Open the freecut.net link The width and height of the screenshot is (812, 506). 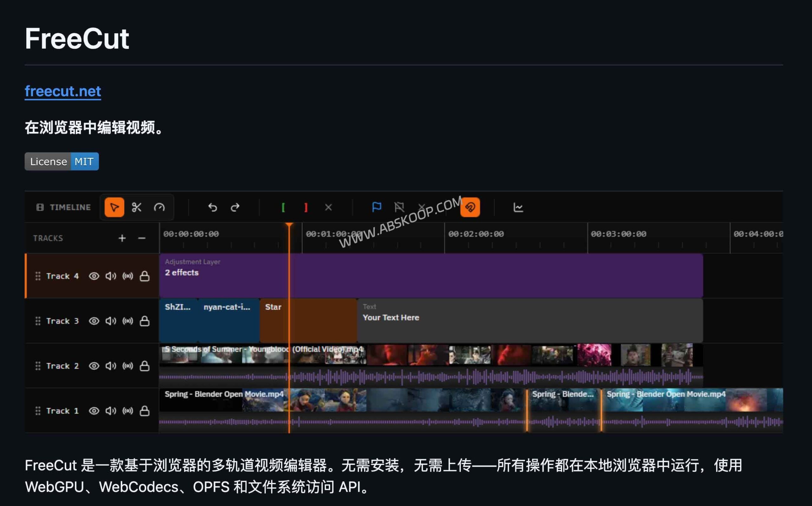(x=62, y=91)
